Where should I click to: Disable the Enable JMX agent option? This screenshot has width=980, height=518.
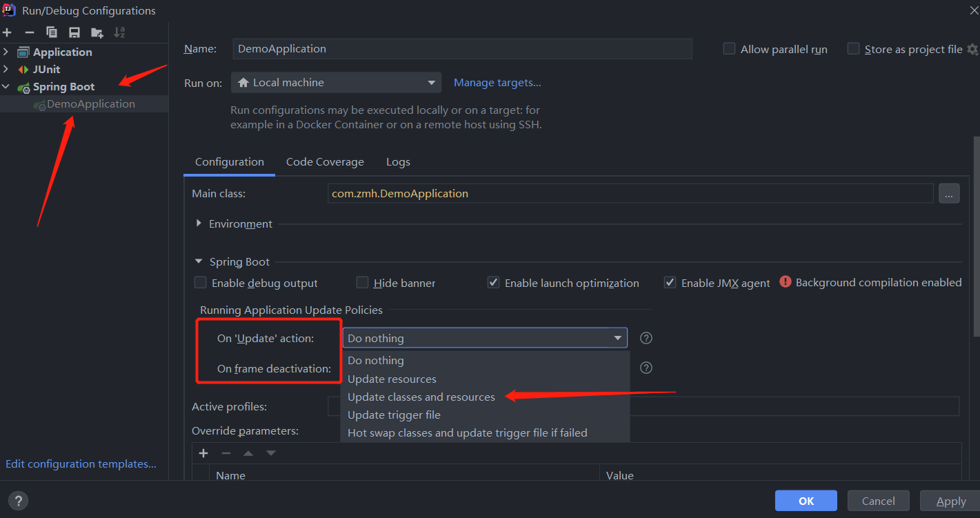point(670,281)
